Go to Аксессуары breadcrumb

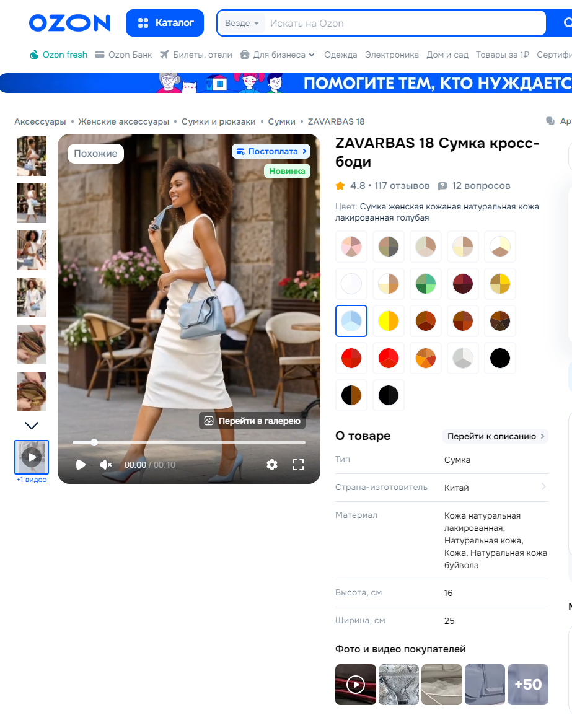[40, 121]
